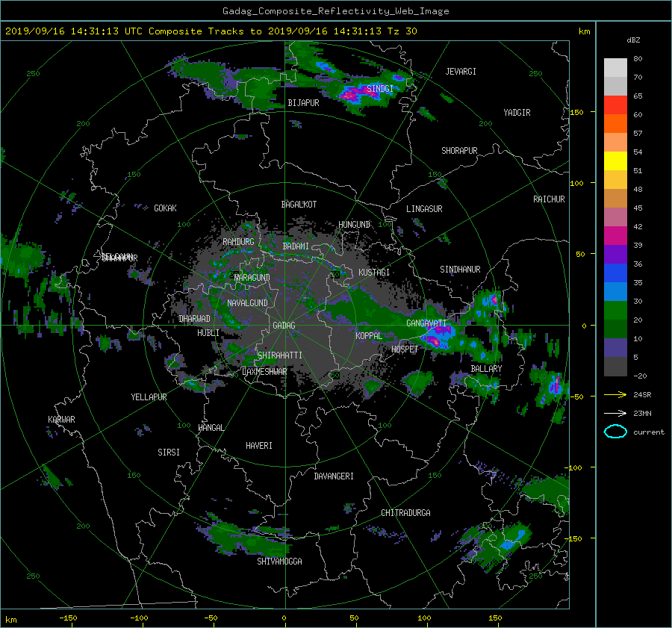Viewport: 672px width, 628px height.
Task: Click the HUNGUND city label
Action: coord(354,225)
